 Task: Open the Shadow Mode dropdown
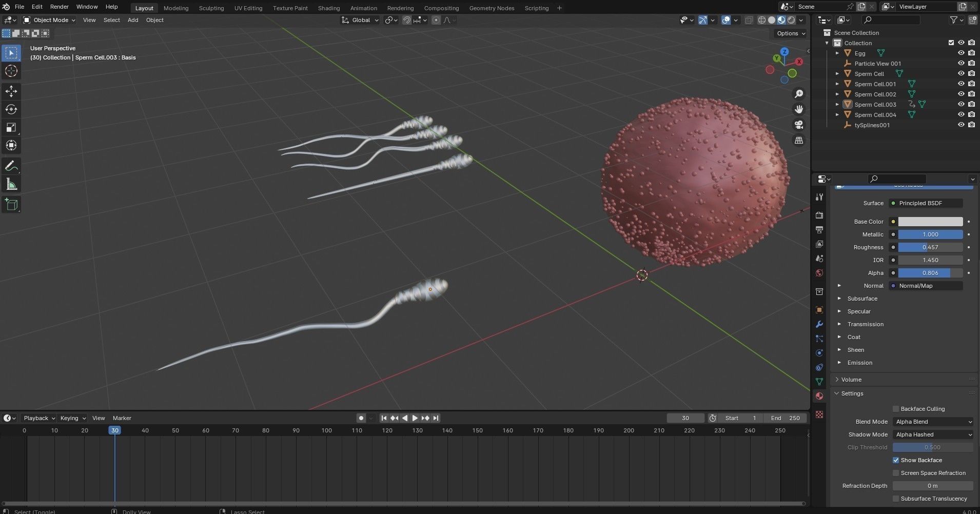[x=933, y=434]
